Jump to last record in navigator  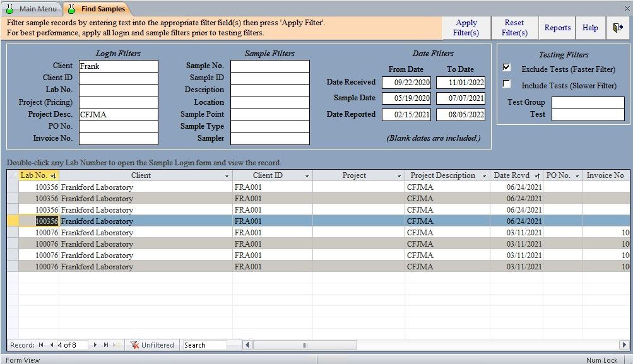tap(105, 345)
